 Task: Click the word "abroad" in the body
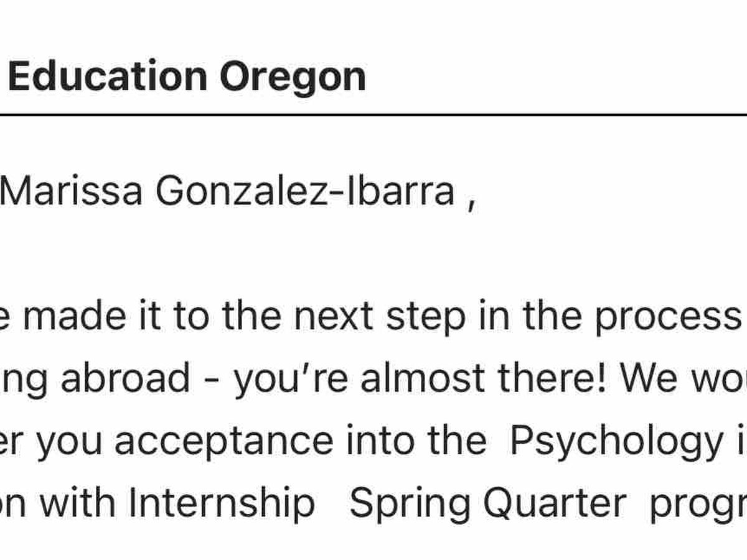pyautogui.click(x=125, y=379)
